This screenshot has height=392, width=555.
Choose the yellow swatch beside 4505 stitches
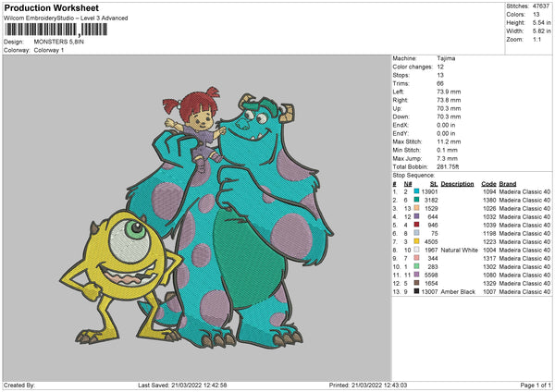pos(416,241)
